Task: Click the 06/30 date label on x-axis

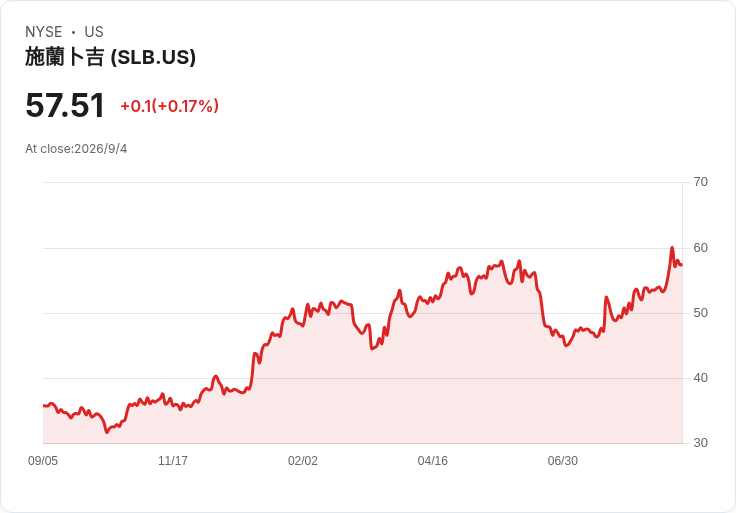Action: click(x=563, y=461)
